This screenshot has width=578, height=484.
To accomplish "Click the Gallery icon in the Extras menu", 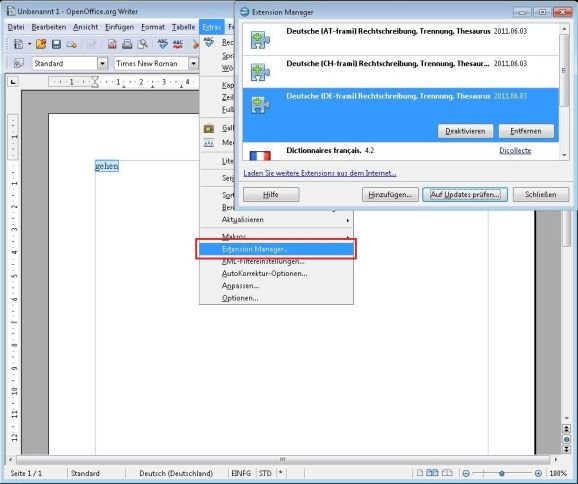I will [x=209, y=128].
